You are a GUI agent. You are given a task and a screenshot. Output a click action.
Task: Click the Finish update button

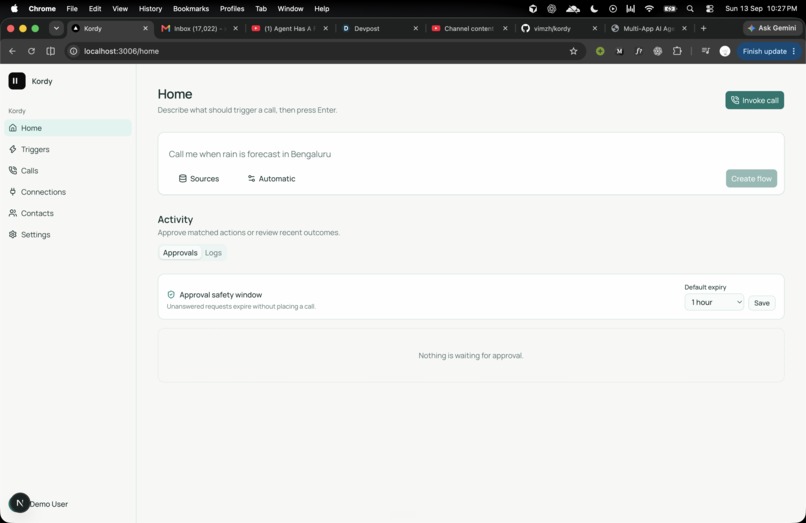point(768,51)
